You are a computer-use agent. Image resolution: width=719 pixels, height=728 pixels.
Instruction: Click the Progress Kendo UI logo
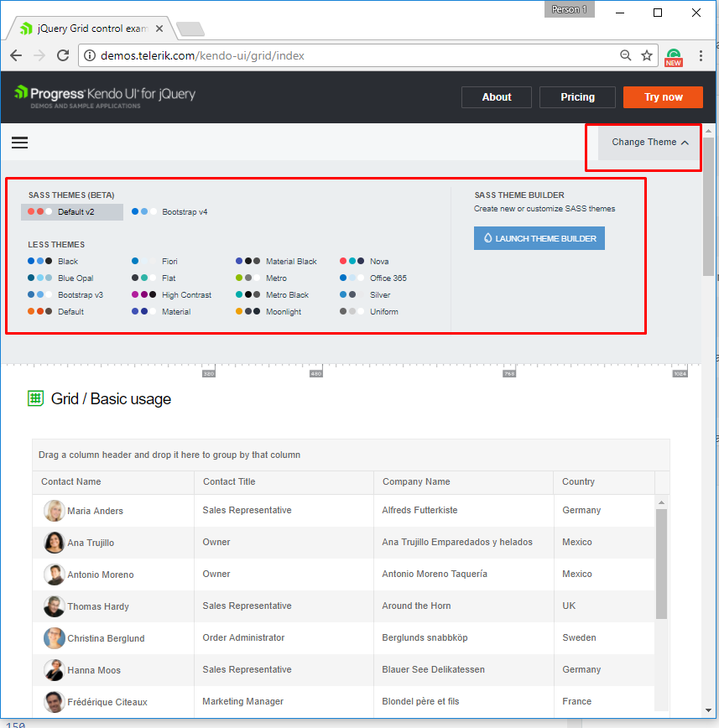(x=105, y=96)
